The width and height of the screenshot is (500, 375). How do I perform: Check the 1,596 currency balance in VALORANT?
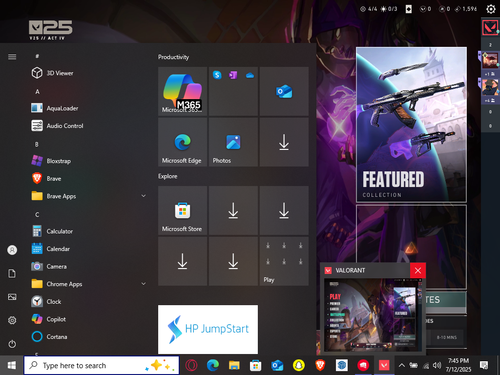coord(466,9)
